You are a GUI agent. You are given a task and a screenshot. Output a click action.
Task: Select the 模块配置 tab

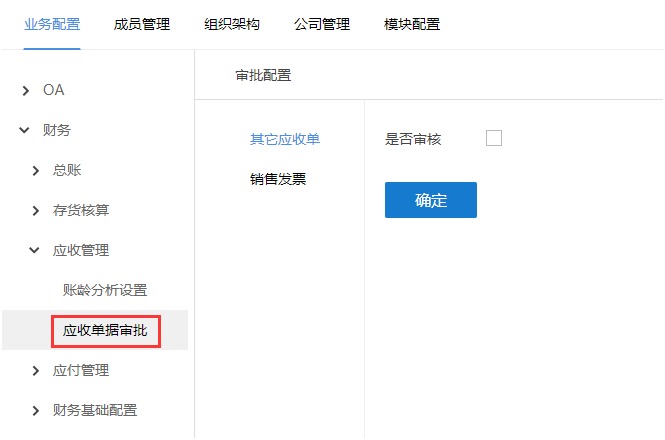412,24
